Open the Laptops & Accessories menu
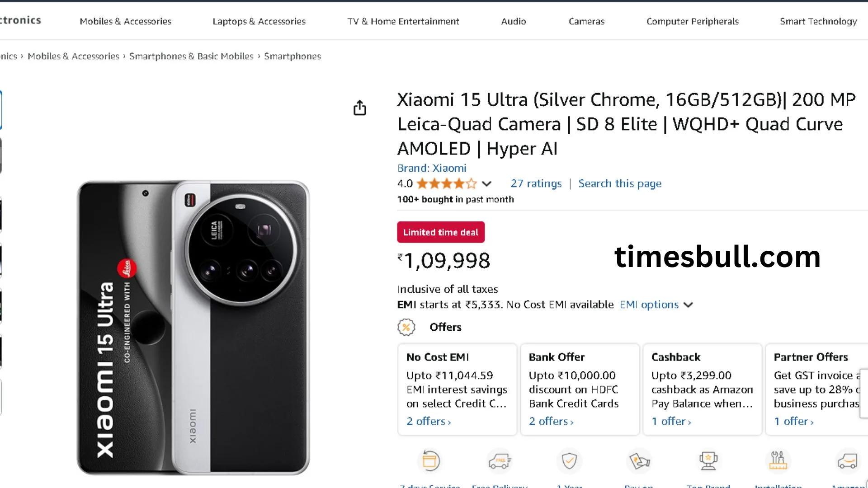This screenshot has height=488, width=868. (259, 21)
